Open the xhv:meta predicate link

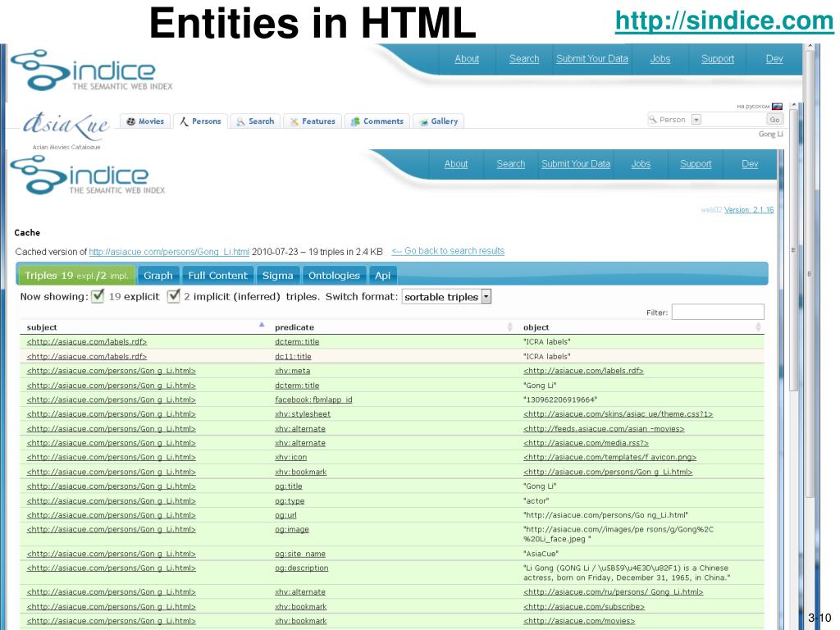tap(293, 371)
